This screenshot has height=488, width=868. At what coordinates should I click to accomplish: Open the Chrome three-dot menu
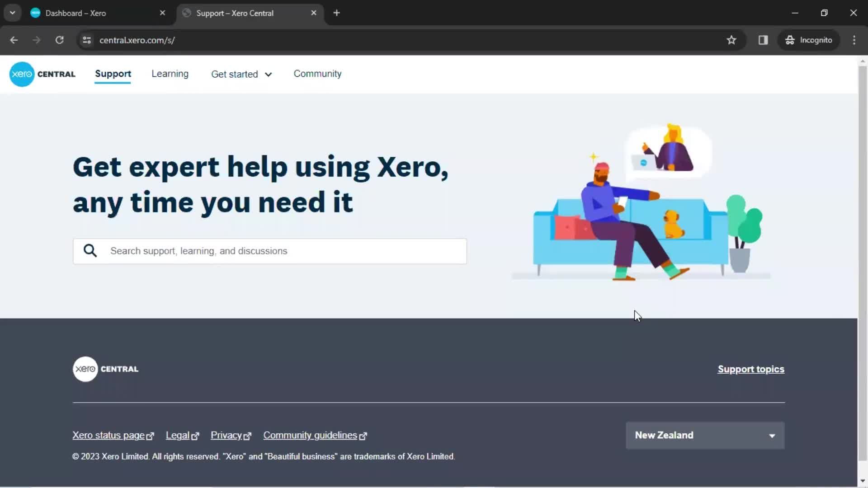point(854,40)
